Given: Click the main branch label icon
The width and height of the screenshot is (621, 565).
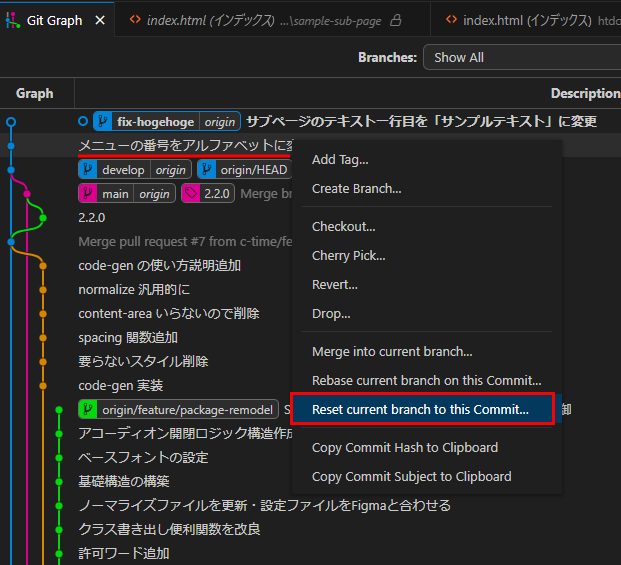Looking at the screenshot, I should tap(88, 194).
